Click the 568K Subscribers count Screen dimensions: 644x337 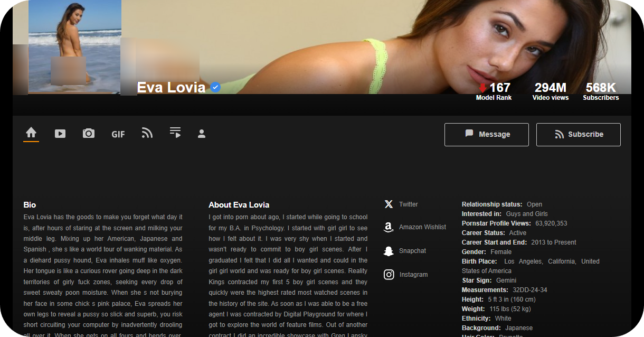point(601,91)
